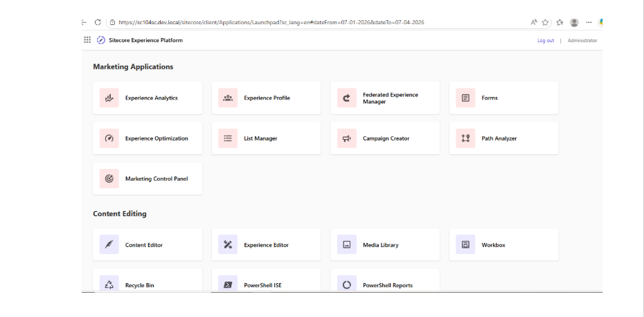This screenshot has width=644, height=317.
Task: Click the Federated Experience Manager arrow icon
Action: pos(347,98)
